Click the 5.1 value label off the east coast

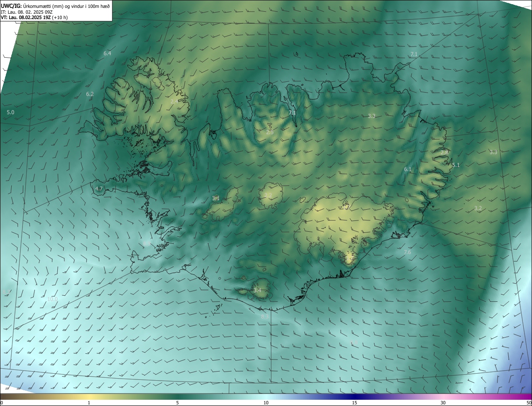pos(456,165)
